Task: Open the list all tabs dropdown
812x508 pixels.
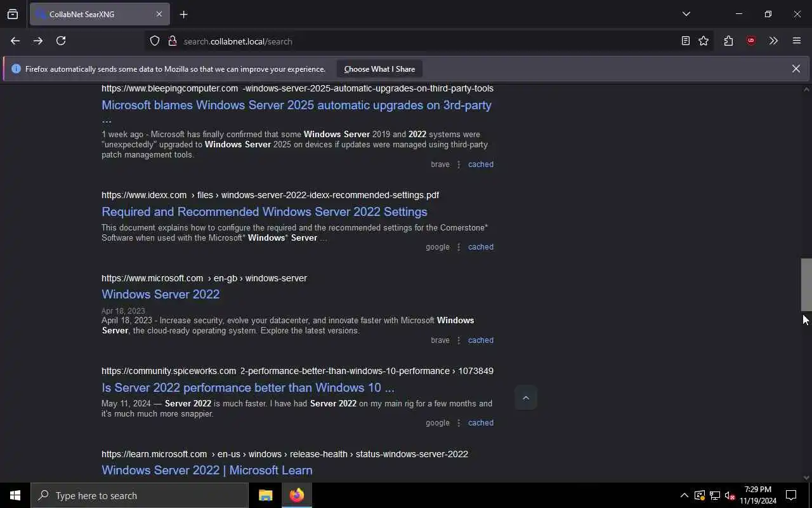Action: (x=686, y=14)
